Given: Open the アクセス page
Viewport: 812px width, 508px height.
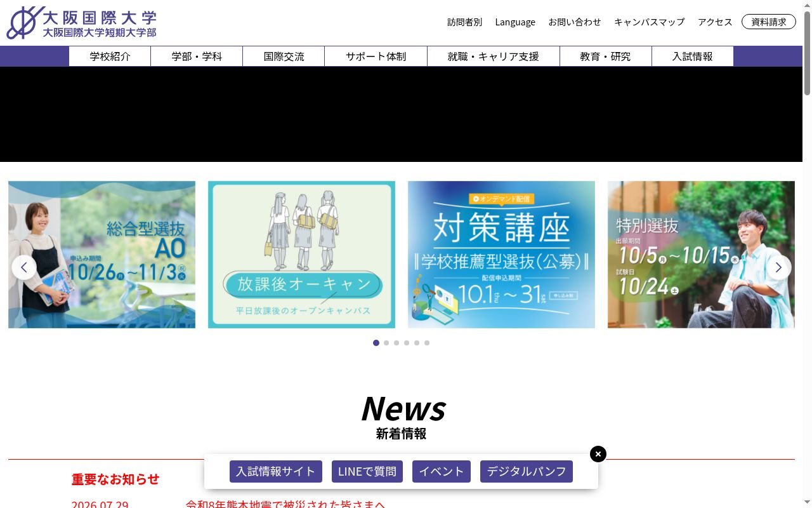Looking at the screenshot, I should (x=715, y=22).
